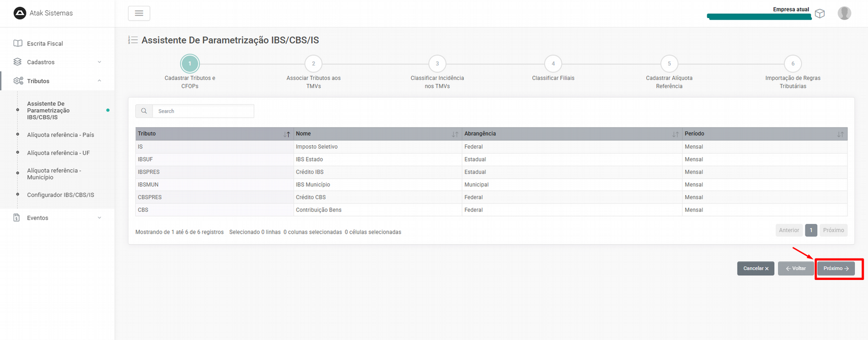
Task: Select the CBS tributo cell
Action: 214,210
